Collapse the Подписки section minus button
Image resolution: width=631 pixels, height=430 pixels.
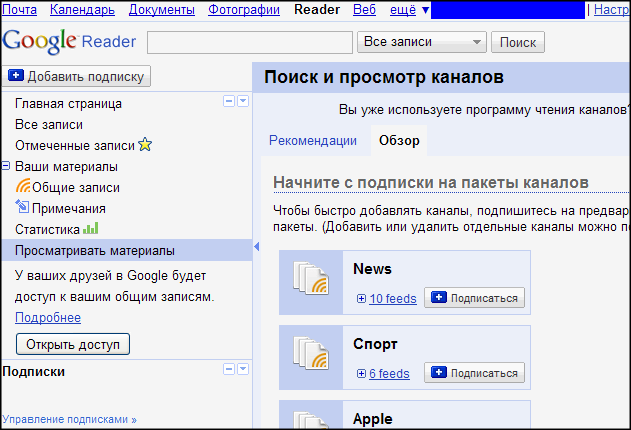[x=229, y=369]
